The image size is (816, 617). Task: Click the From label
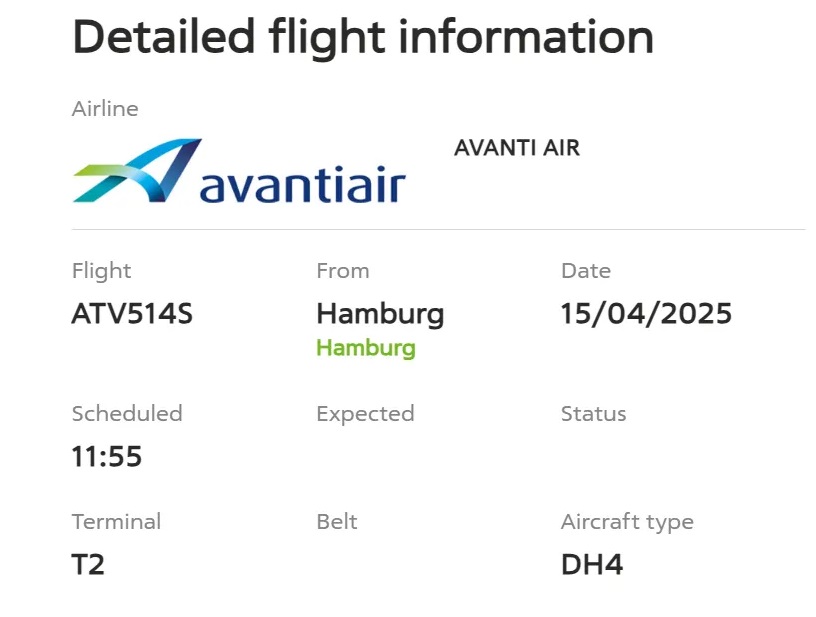pyautogui.click(x=343, y=271)
